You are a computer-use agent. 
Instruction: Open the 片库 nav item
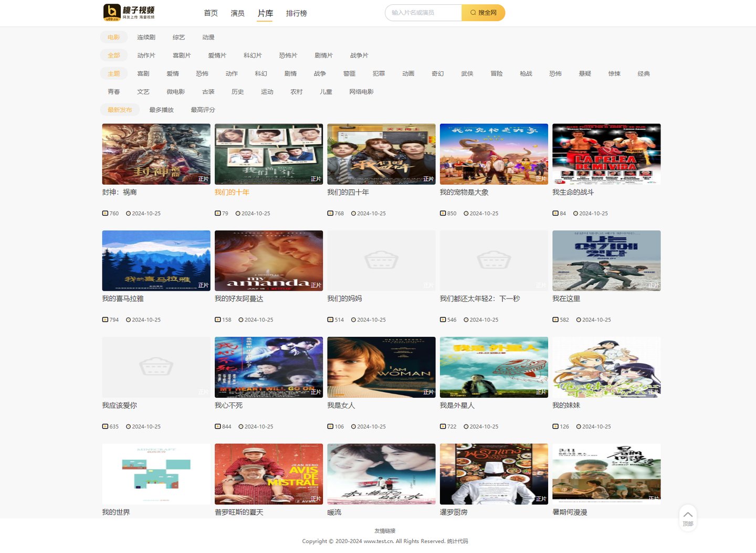click(266, 13)
